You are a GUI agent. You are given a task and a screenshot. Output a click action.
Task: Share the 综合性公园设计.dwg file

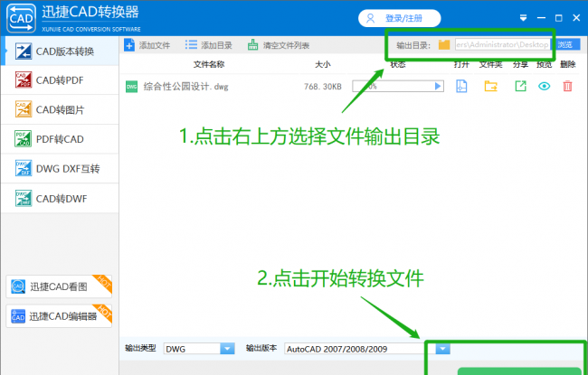[520, 86]
